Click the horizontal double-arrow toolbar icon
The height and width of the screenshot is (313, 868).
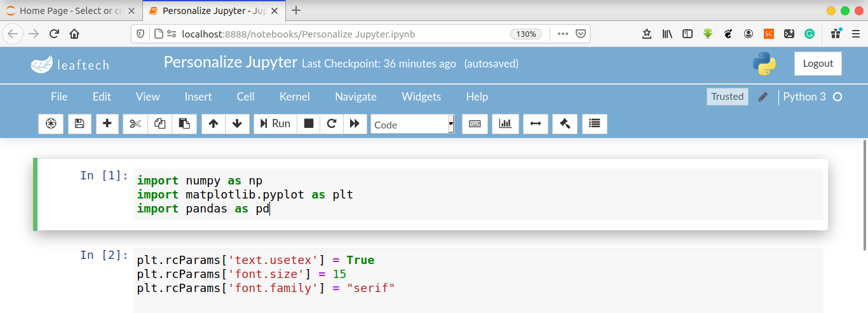pyautogui.click(x=535, y=124)
